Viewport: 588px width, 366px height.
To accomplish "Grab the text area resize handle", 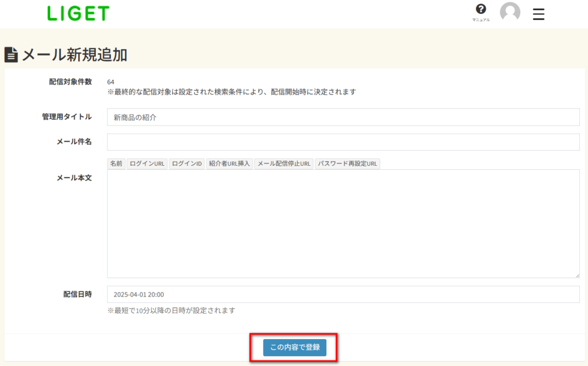I will 577,275.
